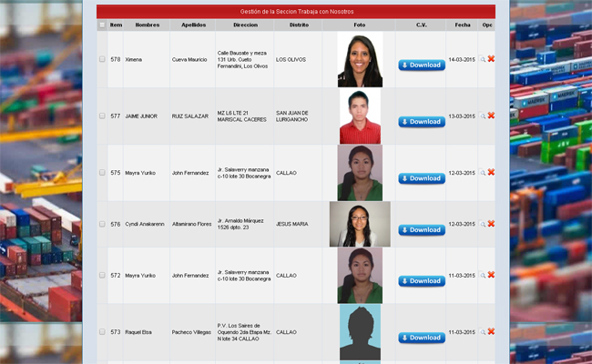Tick the checkbox for item 573 Raquel Elsa
The image size is (592, 364).
(102, 332)
